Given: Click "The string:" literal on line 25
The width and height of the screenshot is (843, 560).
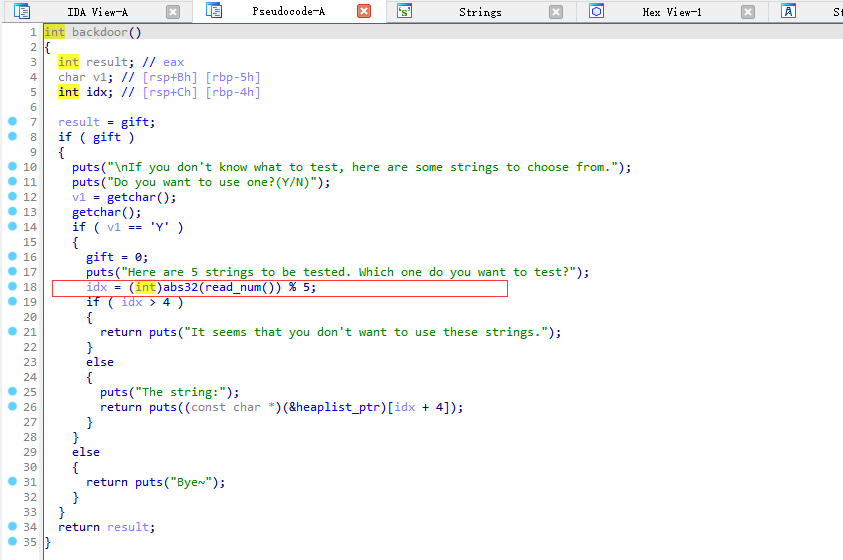Looking at the screenshot, I should pos(183,392).
